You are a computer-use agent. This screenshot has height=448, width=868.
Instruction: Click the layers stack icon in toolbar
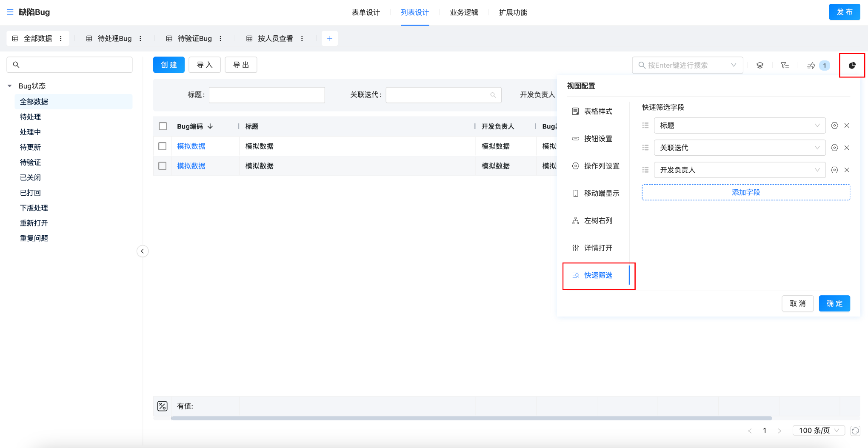(760, 65)
